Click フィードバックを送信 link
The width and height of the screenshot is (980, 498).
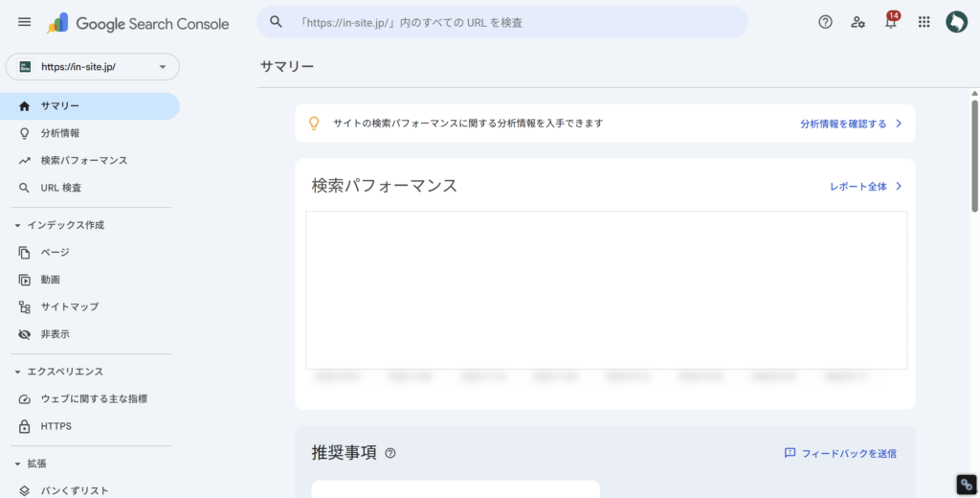pyautogui.click(x=849, y=454)
